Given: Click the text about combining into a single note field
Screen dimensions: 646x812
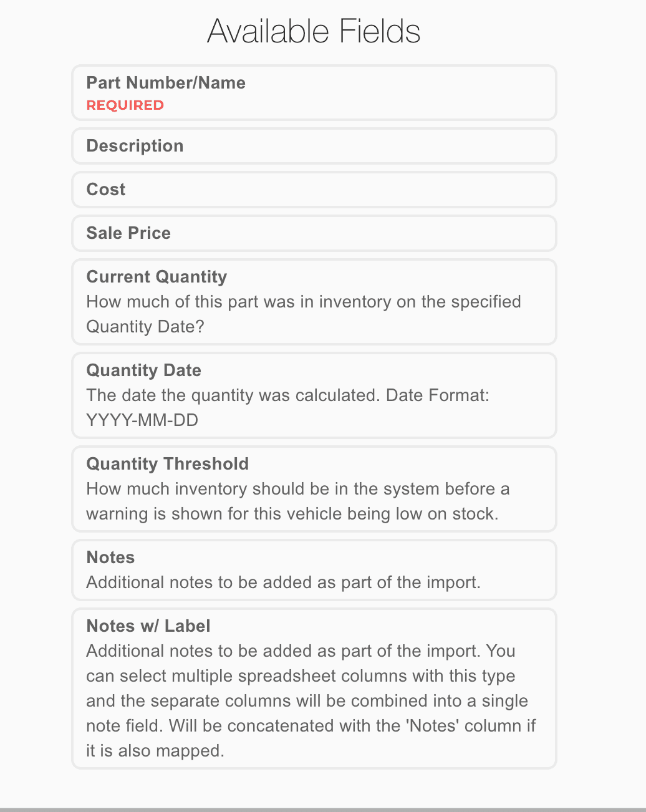Looking at the screenshot, I should pyautogui.click(x=307, y=701).
